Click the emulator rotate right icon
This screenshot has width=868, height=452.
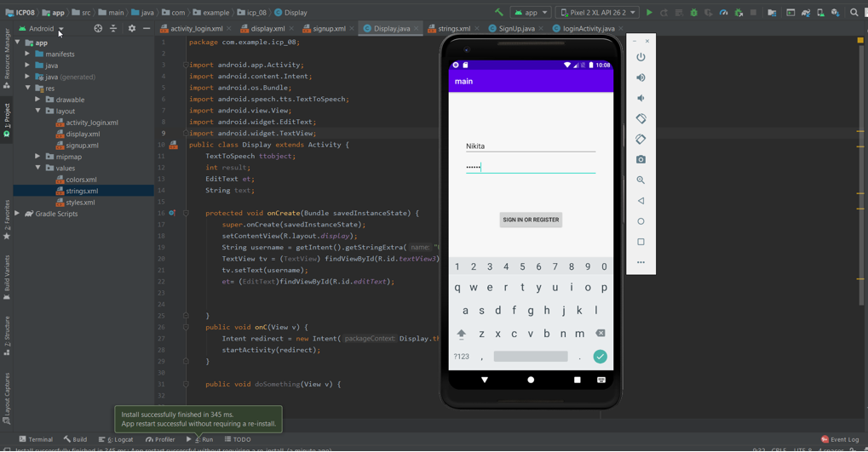coord(641,139)
